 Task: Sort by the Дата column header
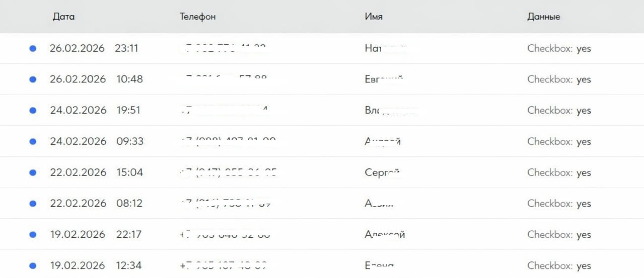pos(63,17)
